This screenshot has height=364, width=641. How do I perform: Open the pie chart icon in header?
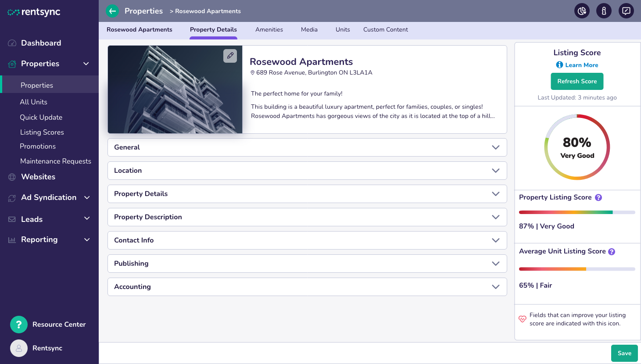tap(582, 11)
